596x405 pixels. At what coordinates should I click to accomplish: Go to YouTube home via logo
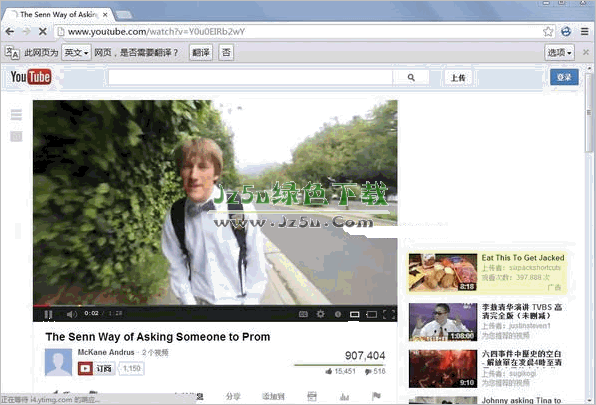tap(30, 77)
